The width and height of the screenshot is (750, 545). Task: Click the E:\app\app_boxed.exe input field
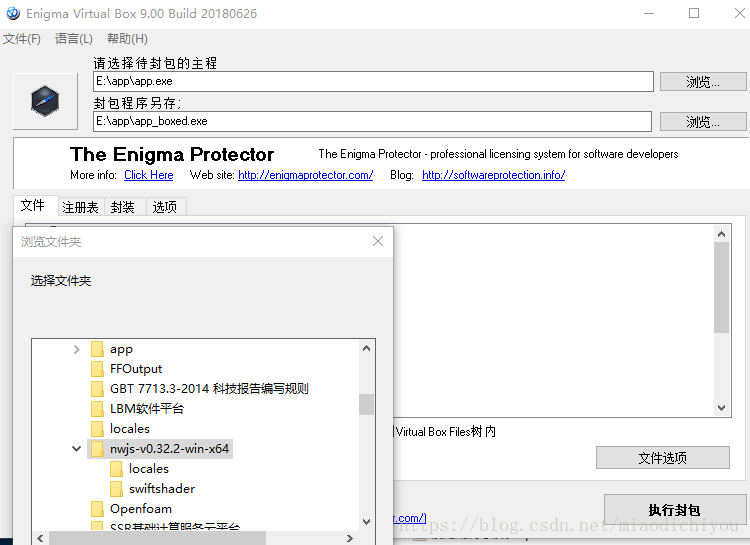(372, 122)
